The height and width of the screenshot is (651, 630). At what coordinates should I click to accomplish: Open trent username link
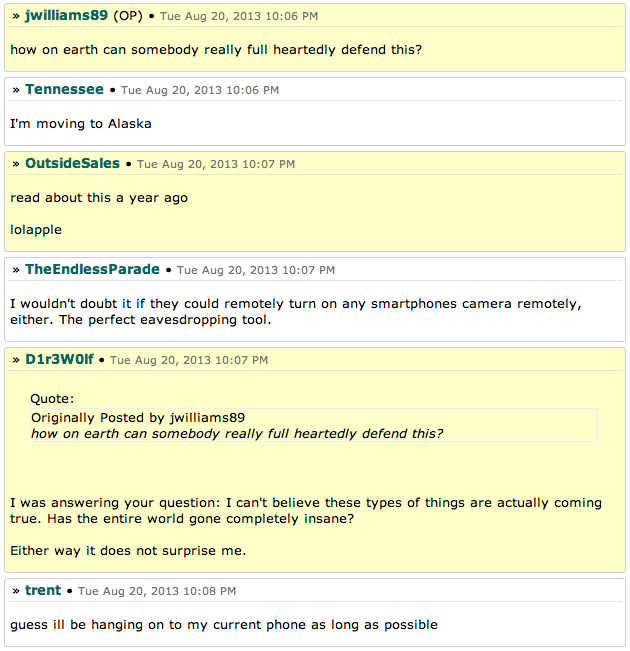coord(43,590)
